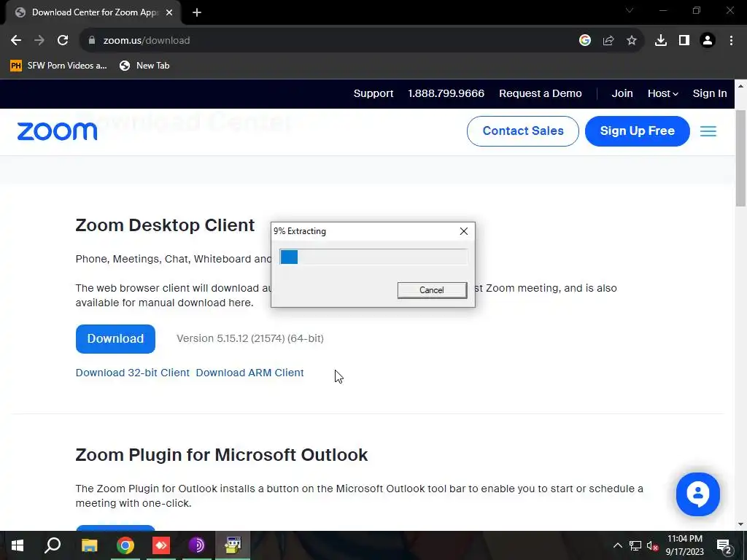Close the Download Center tab

pos(169,13)
